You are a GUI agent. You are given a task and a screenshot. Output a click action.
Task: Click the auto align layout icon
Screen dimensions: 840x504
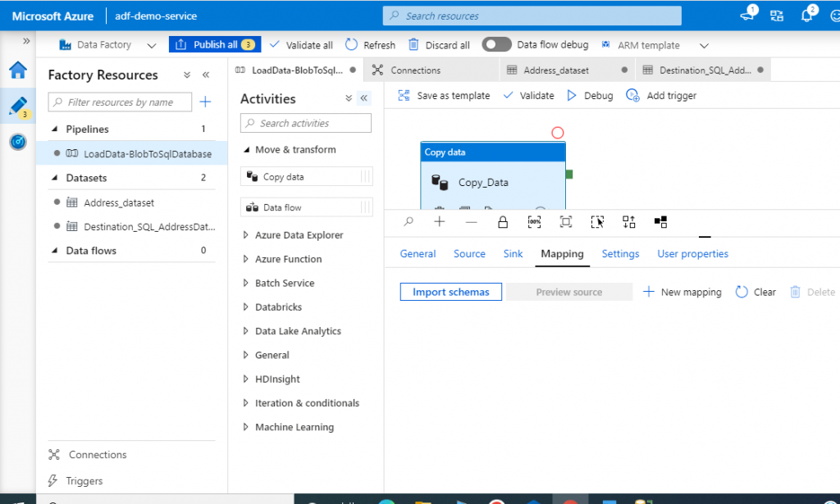629,222
